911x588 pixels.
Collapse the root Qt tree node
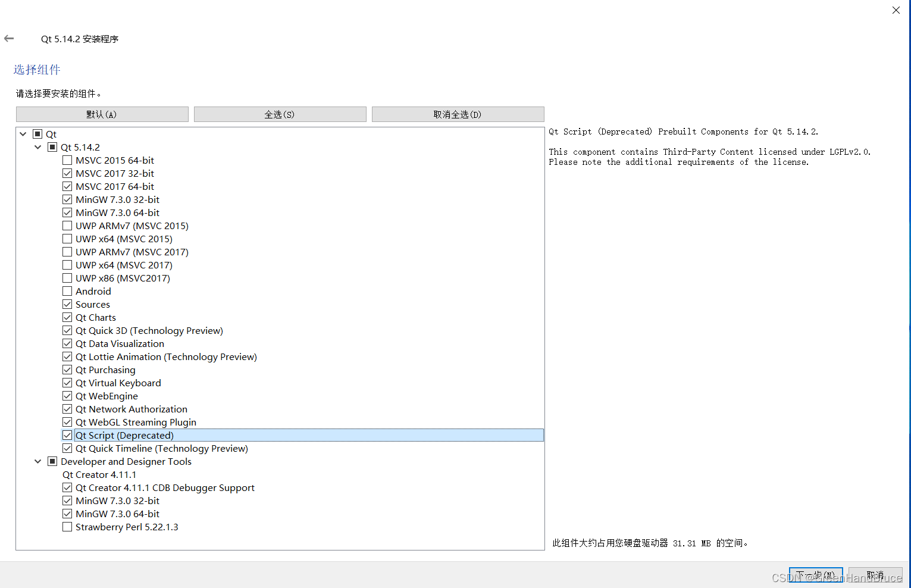coord(23,134)
